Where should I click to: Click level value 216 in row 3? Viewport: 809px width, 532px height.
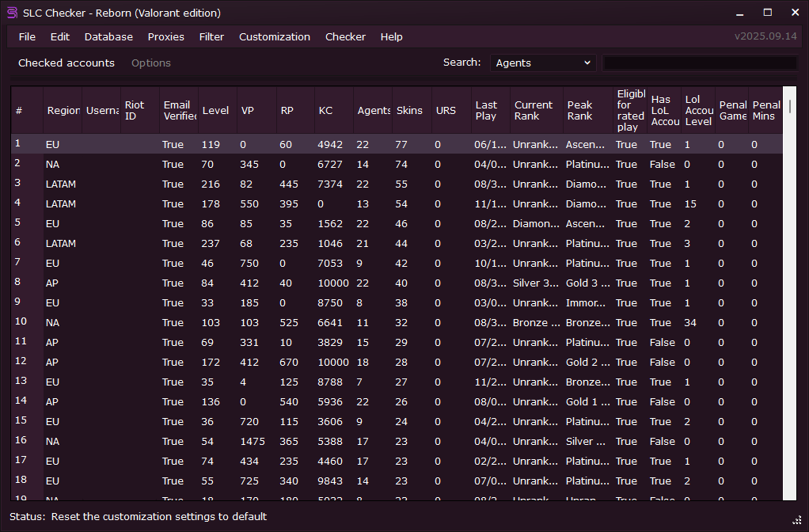[211, 184]
